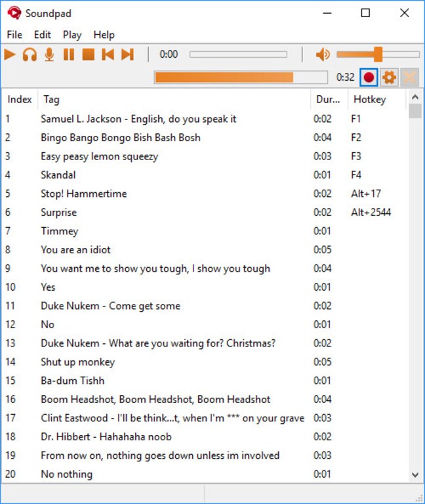
Task: Click the Soundpad logo in title bar
Action: (x=14, y=13)
